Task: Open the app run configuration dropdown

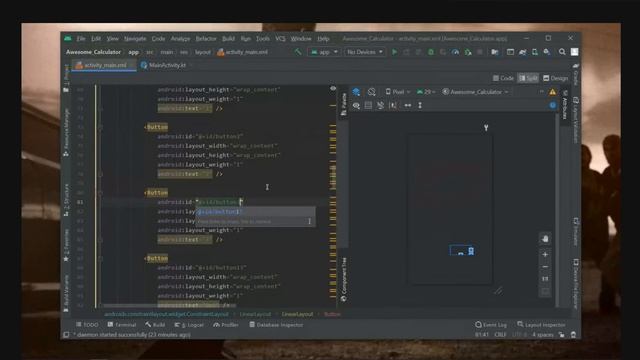Action: [x=324, y=52]
